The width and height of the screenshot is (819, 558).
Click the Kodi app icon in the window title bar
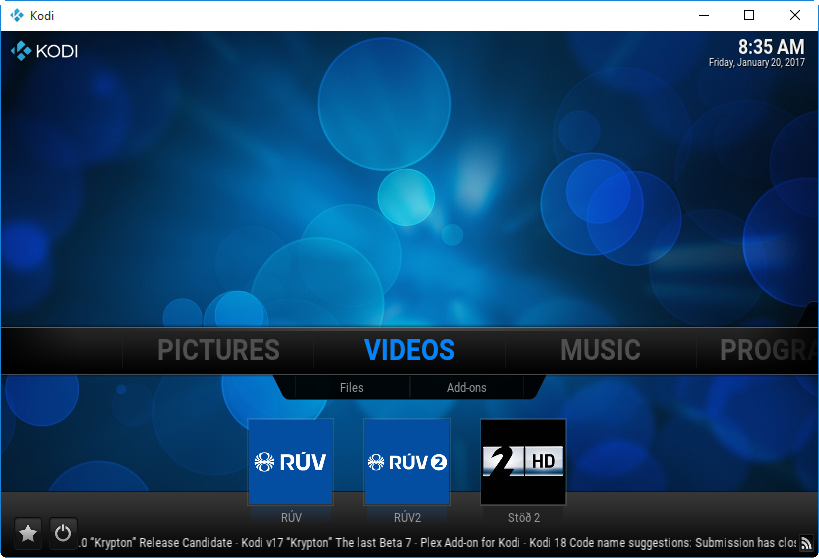click(15, 15)
